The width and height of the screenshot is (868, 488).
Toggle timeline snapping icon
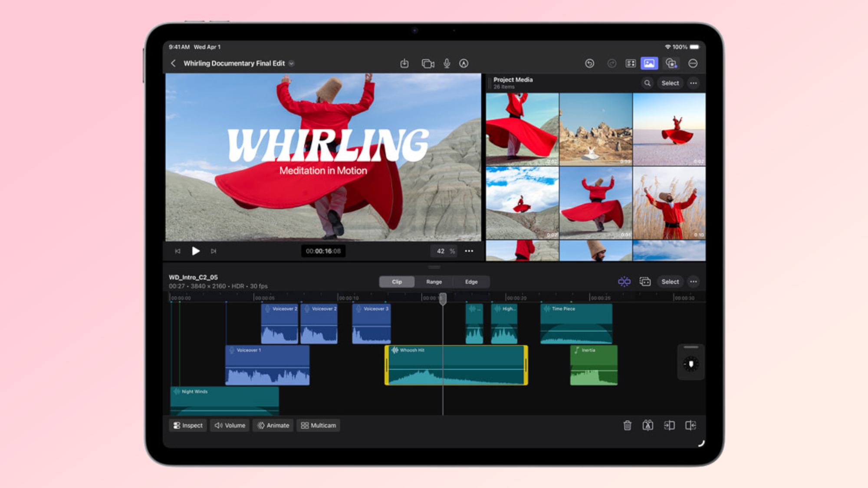click(624, 282)
